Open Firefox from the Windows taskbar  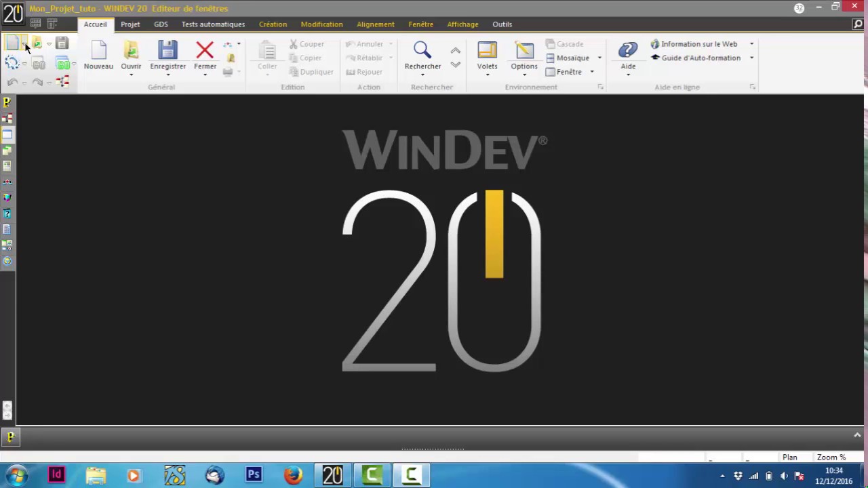tap(293, 474)
